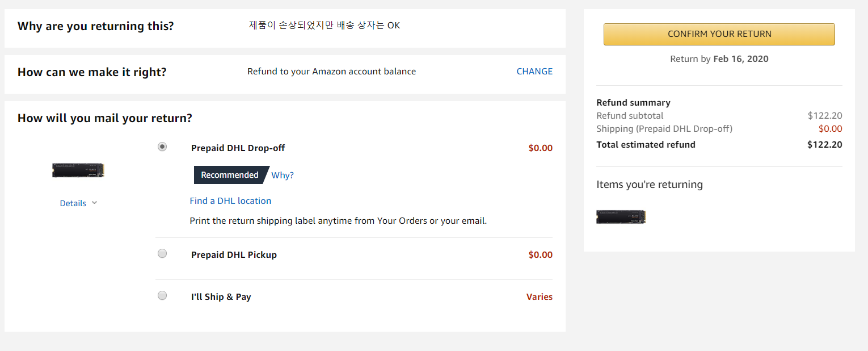This screenshot has height=351, width=868.
Task: Click the Recommended badge
Action: pyautogui.click(x=230, y=175)
